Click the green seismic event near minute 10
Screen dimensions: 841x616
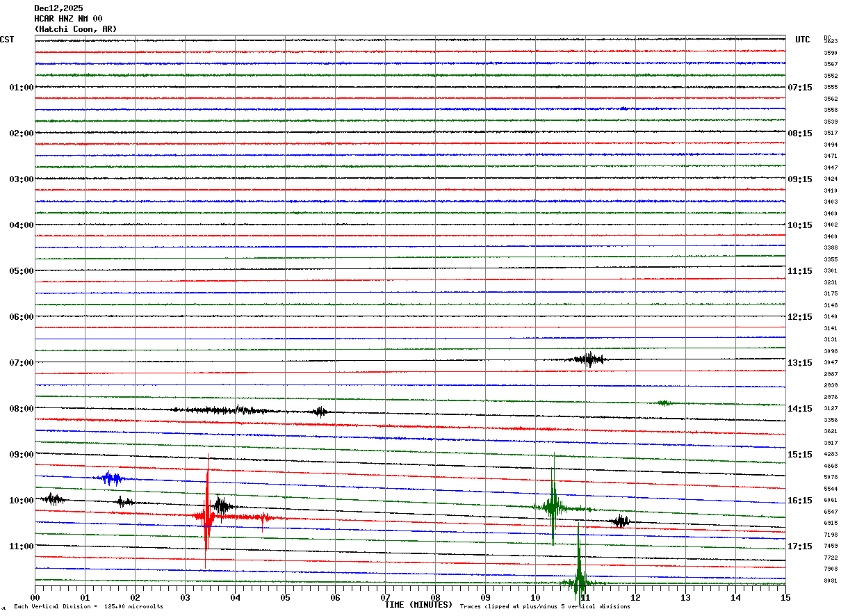click(x=553, y=501)
